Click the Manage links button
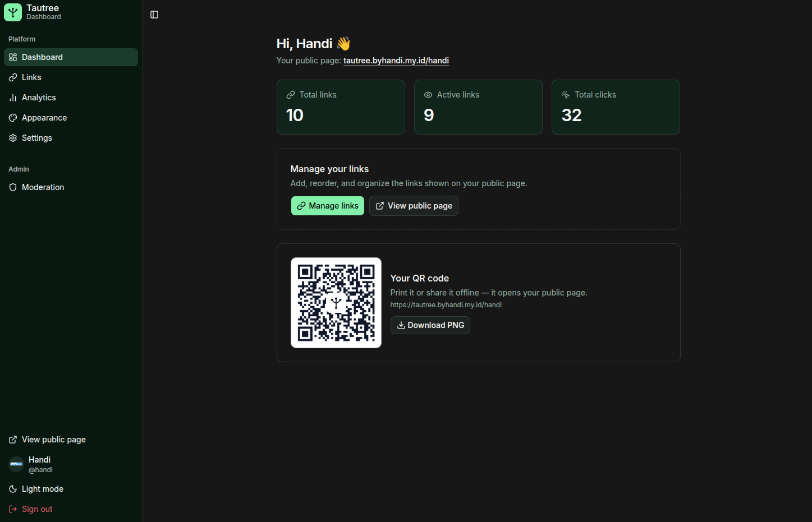 (328, 206)
